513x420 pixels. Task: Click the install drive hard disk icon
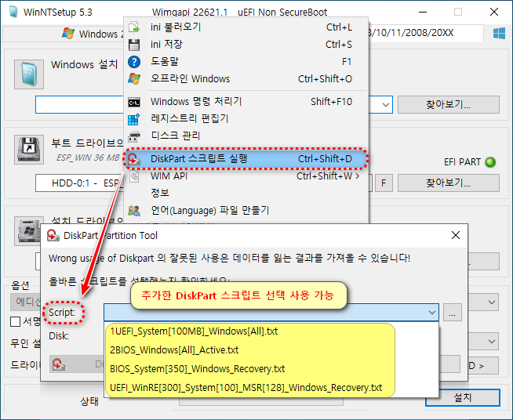tap(27, 231)
